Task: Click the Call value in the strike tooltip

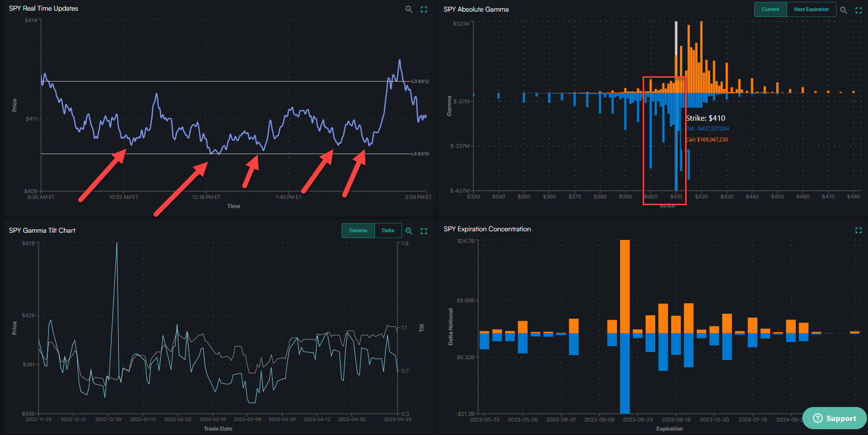Action: click(707, 140)
